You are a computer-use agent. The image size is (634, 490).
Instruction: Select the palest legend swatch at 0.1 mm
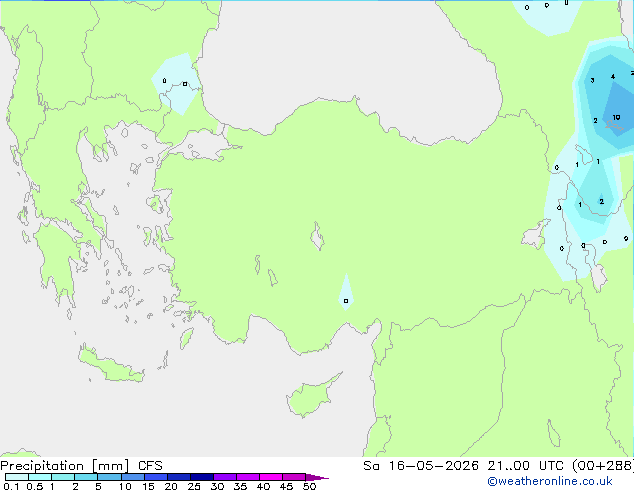tap(17, 477)
